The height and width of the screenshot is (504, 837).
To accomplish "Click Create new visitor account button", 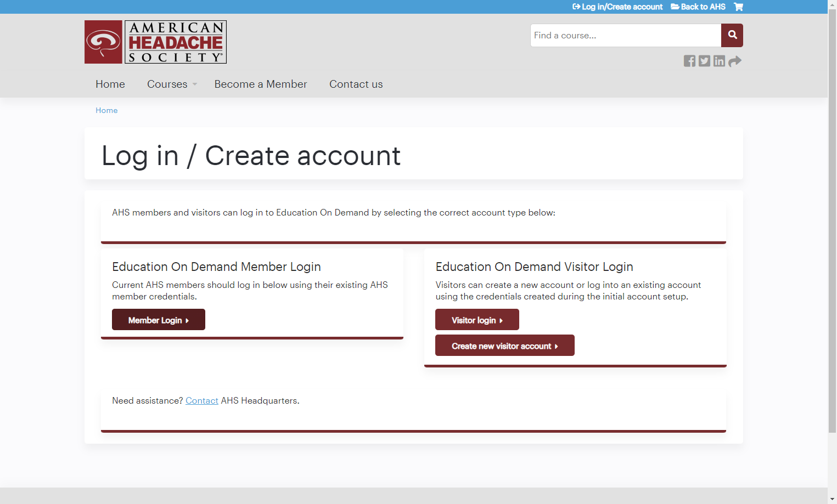I will [505, 346].
